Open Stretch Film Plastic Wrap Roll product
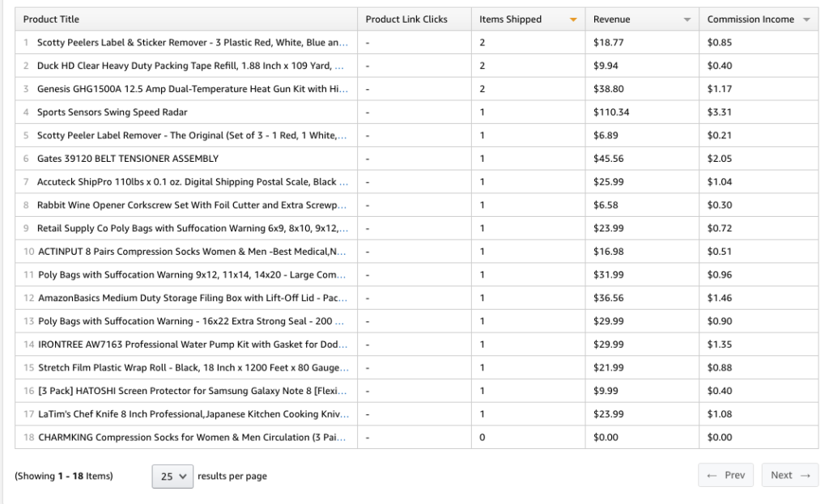The height and width of the screenshot is (504, 829). [193, 368]
